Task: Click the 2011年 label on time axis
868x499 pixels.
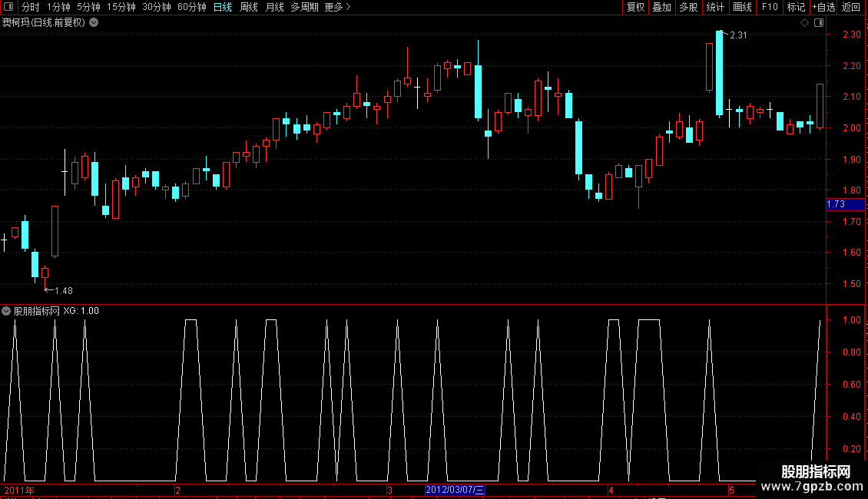Action: pyautogui.click(x=19, y=490)
